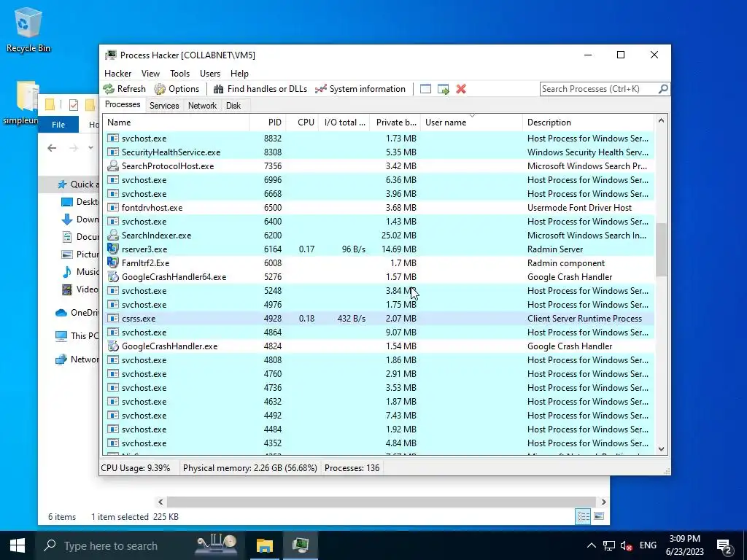Click the process list scroll up arrow
The height and width of the screenshot is (560, 747).
661,121
